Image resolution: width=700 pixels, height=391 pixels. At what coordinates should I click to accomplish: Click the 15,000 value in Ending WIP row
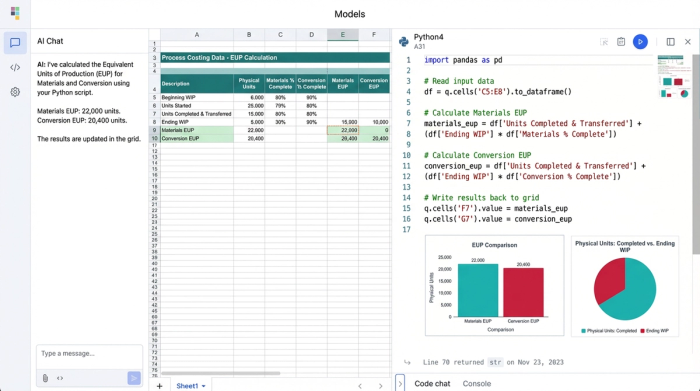tap(343, 122)
